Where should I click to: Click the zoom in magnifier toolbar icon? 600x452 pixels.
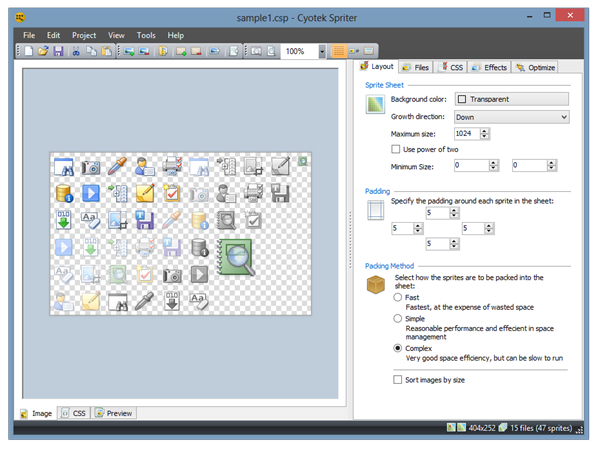click(254, 51)
